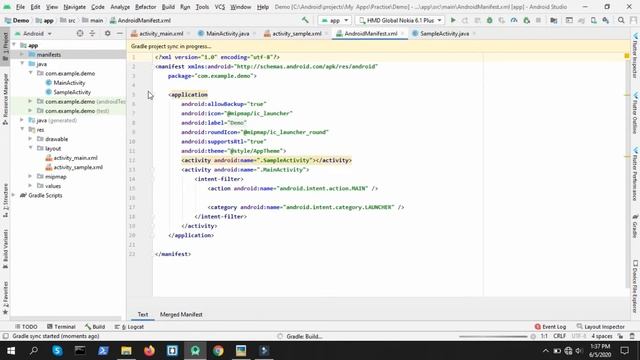Screen dimensions: 640x360
Task: Click the Firefox icon in the taskbar
Action: pyautogui.click(x=149, y=351)
